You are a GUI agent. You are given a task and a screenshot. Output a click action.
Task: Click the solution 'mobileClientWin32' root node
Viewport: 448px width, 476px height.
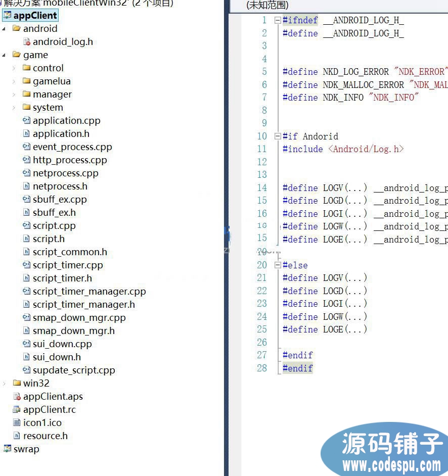(x=88, y=4)
